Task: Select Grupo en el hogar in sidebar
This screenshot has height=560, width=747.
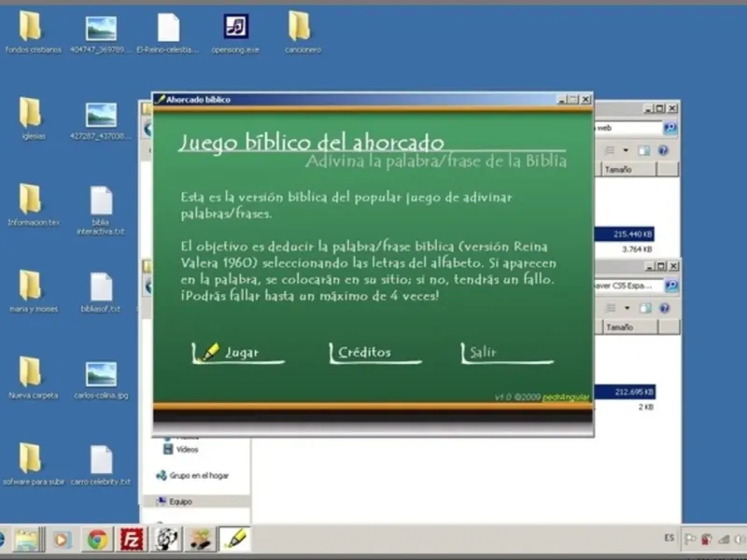Action: pyautogui.click(x=193, y=475)
